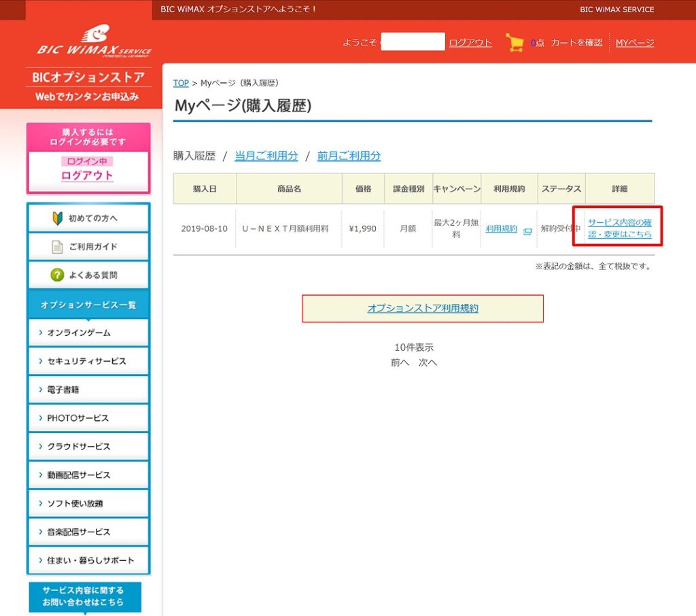This screenshot has height=616, width=696.
Task: Click the 課金種別 column header
Action: (408, 189)
